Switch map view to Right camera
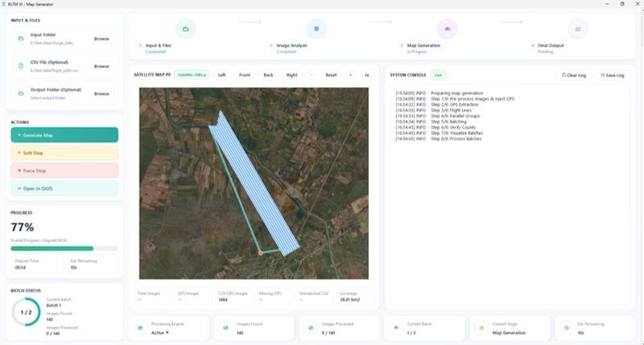 pos(292,75)
